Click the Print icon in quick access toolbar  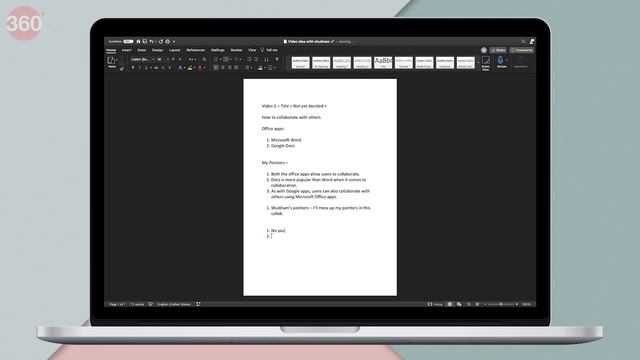(x=167, y=42)
